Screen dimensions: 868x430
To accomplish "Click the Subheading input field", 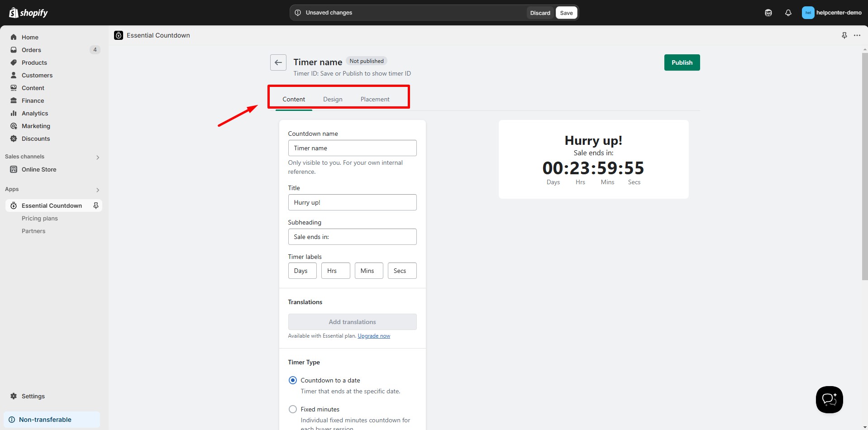I will 352,237.
